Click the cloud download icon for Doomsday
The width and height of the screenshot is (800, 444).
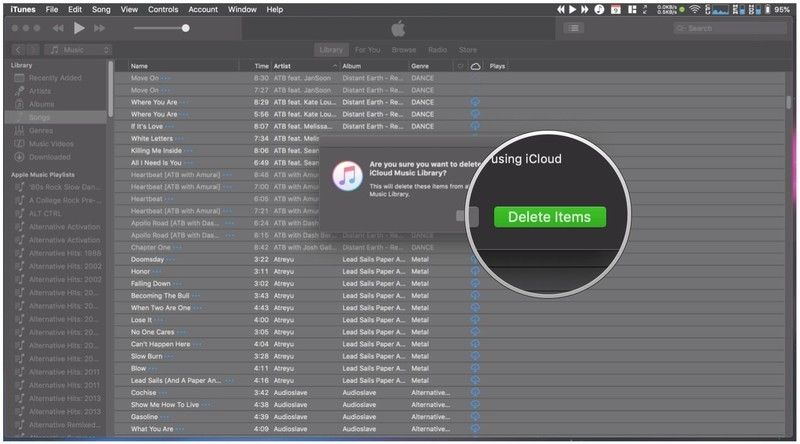[475, 259]
